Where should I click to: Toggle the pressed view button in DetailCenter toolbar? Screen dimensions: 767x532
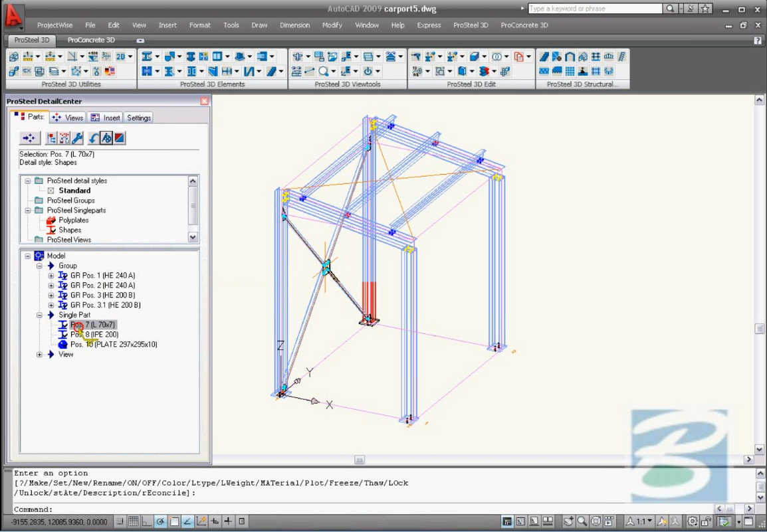pos(106,138)
